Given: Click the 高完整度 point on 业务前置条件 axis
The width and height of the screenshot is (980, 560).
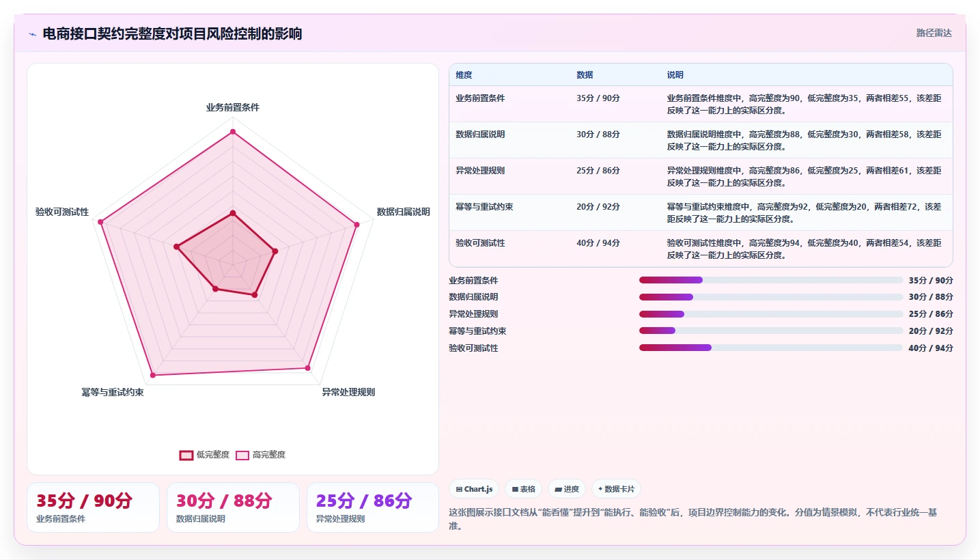Looking at the screenshot, I should (x=233, y=131).
